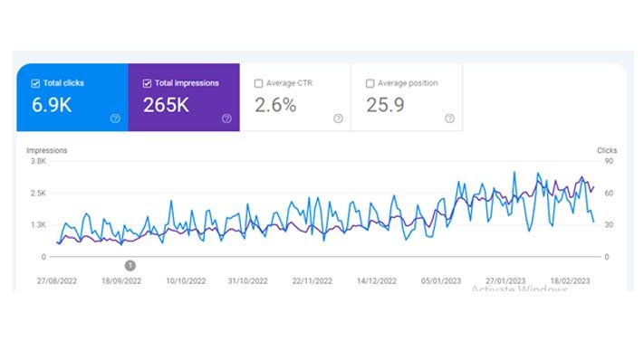The height and width of the screenshot is (341, 644).
Task: Click the Total clicks card label
Action: (x=63, y=83)
